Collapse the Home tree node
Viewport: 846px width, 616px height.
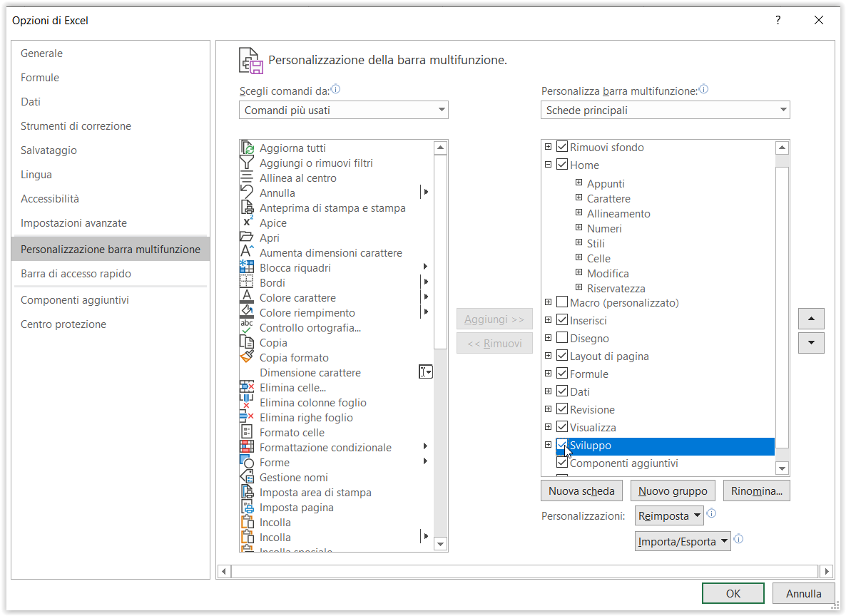(x=548, y=165)
